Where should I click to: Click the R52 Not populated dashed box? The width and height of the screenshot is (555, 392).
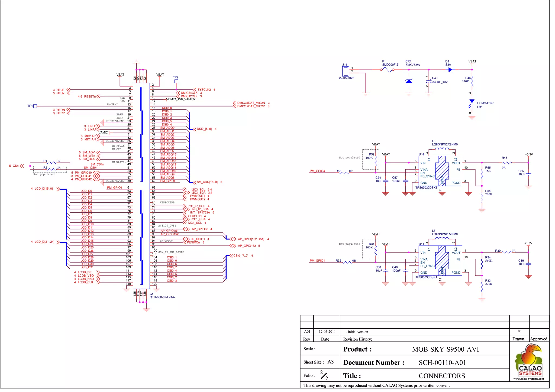[x=370, y=159]
